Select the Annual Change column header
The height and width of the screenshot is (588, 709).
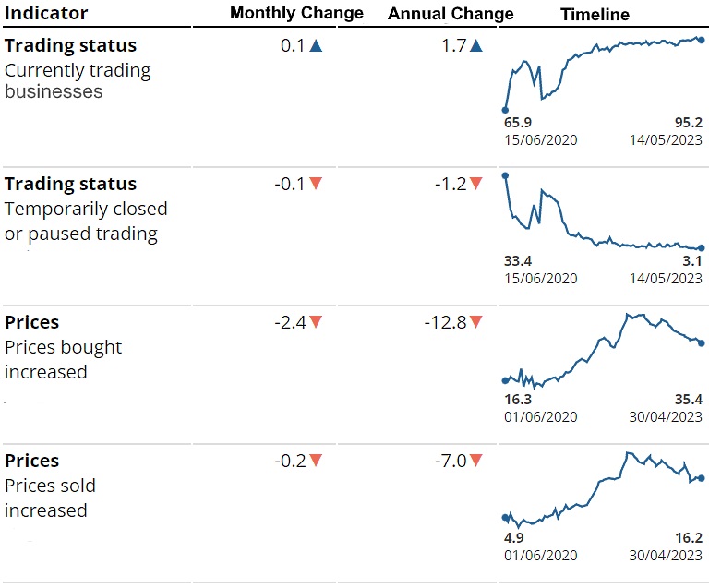(x=451, y=14)
